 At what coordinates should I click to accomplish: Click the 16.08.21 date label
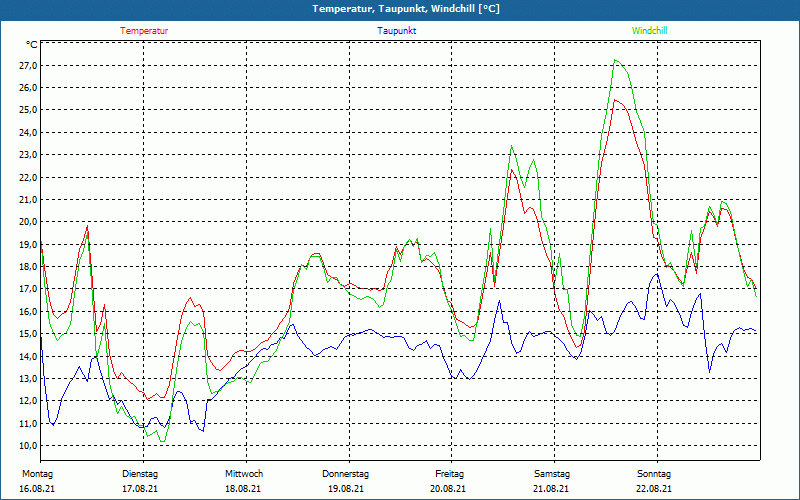click(37, 489)
